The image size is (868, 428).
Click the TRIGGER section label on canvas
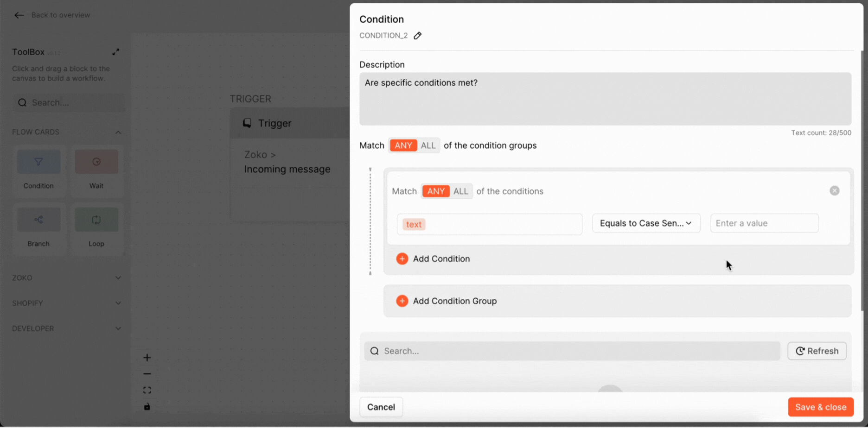[250, 99]
